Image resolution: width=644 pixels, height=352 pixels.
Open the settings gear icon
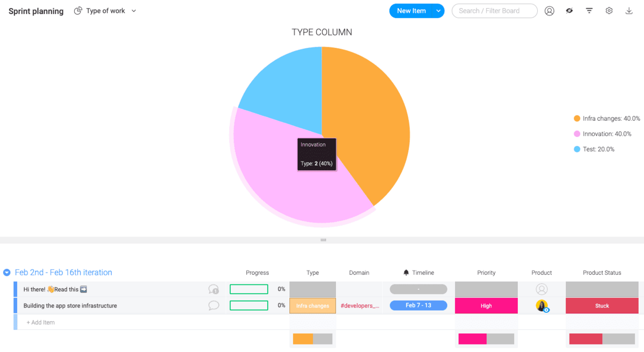pos(609,11)
